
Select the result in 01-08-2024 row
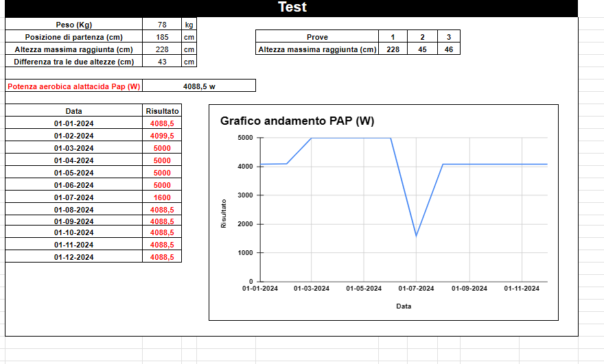(162, 209)
